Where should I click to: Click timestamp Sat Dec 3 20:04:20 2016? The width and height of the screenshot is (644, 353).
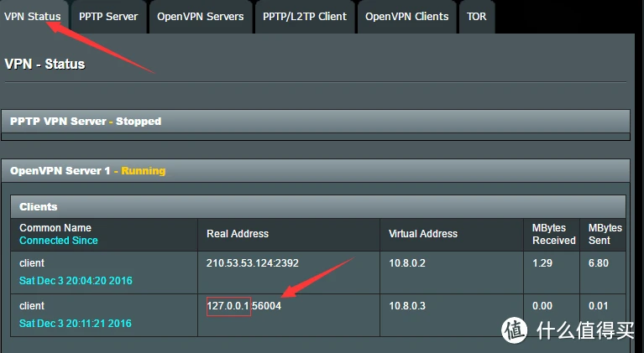(76, 280)
